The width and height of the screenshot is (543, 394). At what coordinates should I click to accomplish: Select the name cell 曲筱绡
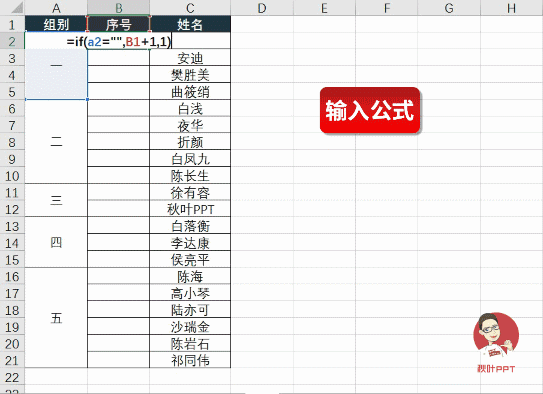190,92
